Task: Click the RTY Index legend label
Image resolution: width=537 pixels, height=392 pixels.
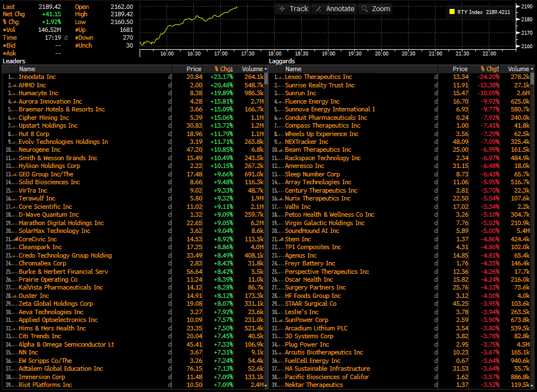Action: [470, 12]
